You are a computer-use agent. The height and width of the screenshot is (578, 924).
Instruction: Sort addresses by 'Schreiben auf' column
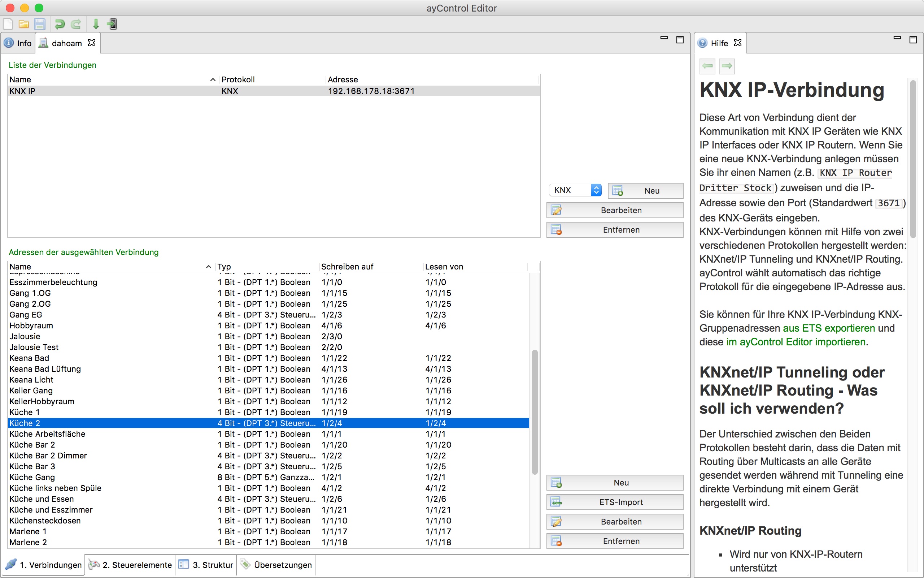click(x=371, y=267)
